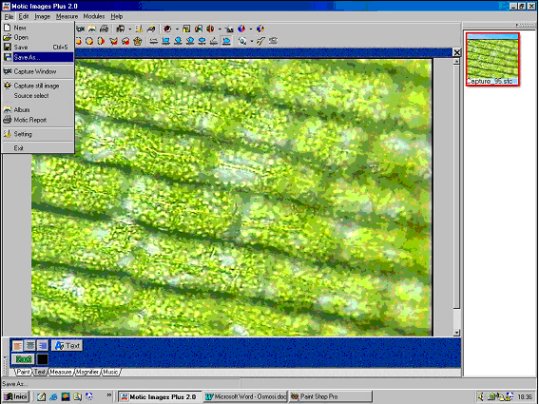Click the green font sample button
Image resolution: width=539 pixels, height=404 pixels.
23,359
